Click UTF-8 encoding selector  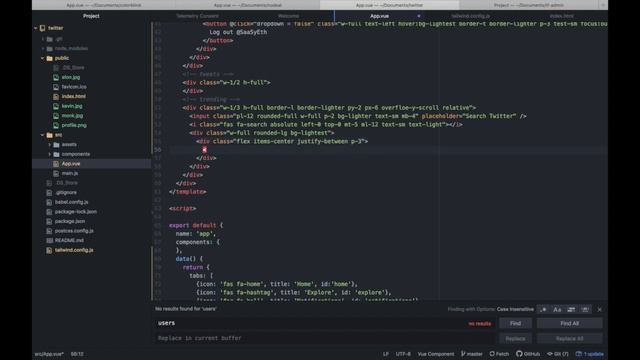403,354
